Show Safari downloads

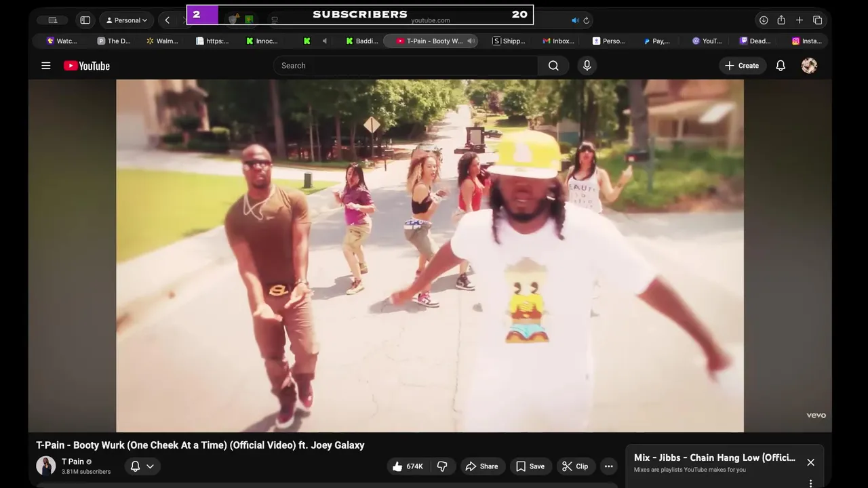764,20
